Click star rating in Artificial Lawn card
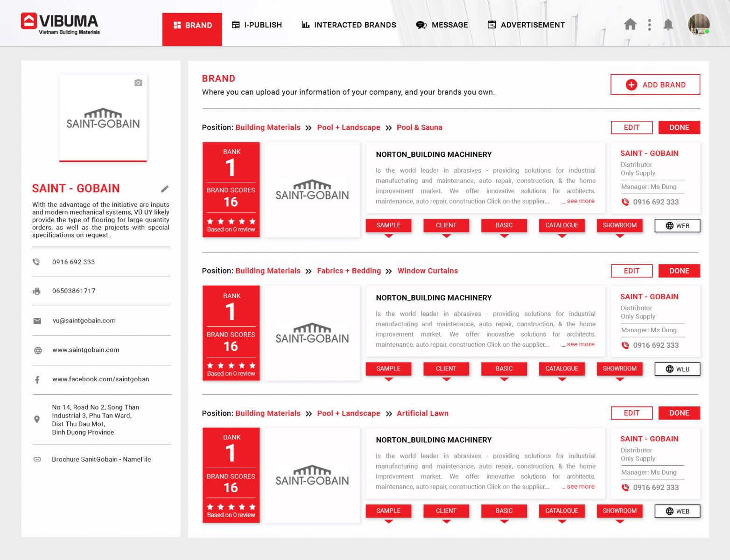730x560 pixels. click(231, 507)
